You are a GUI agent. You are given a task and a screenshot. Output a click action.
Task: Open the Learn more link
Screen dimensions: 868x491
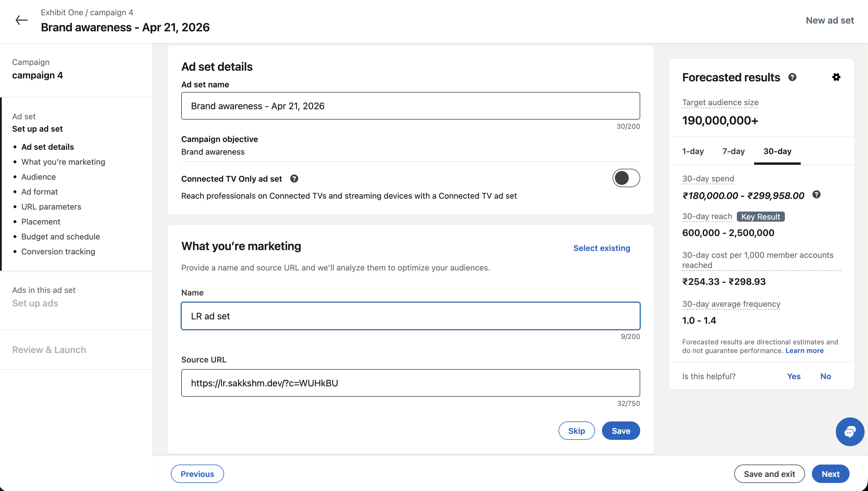tap(804, 350)
